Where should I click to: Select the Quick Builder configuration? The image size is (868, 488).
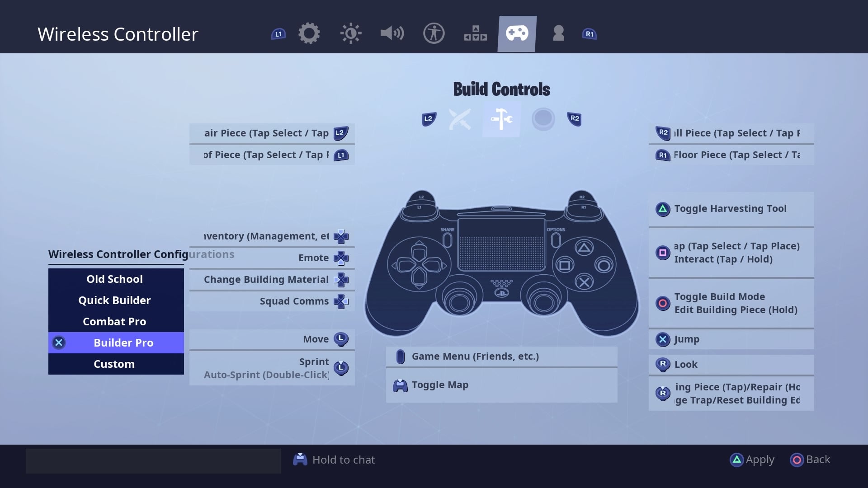coord(114,300)
